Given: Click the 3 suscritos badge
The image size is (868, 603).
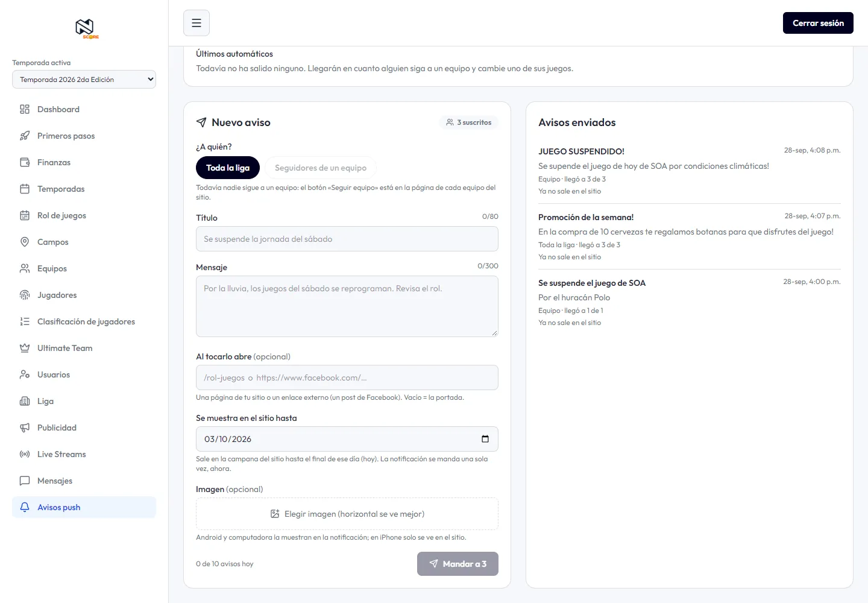Looking at the screenshot, I should [469, 122].
